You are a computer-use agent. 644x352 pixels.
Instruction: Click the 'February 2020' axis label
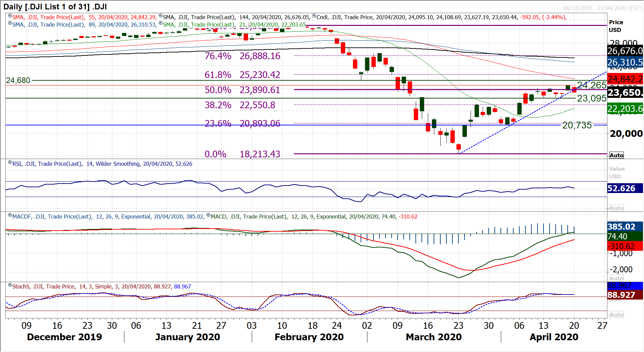coord(309,337)
